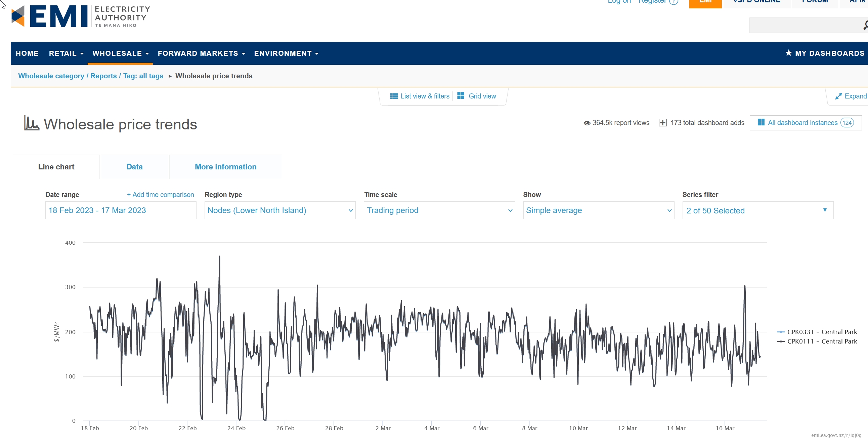Click the My Dashboards star icon
This screenshot has height=442, width=868.
click(788, 53)
